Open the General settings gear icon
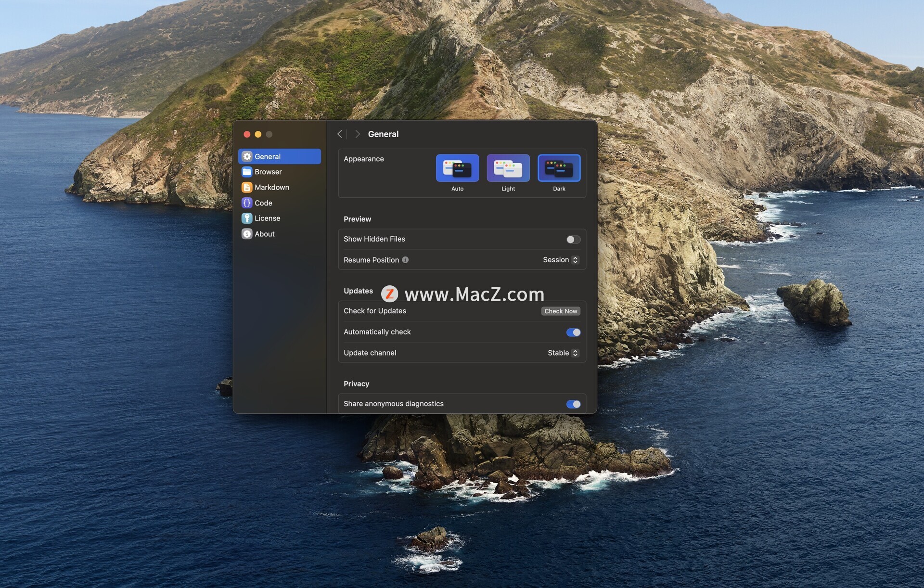The width and height of the screenshot is (924, 588). (247, 156)
